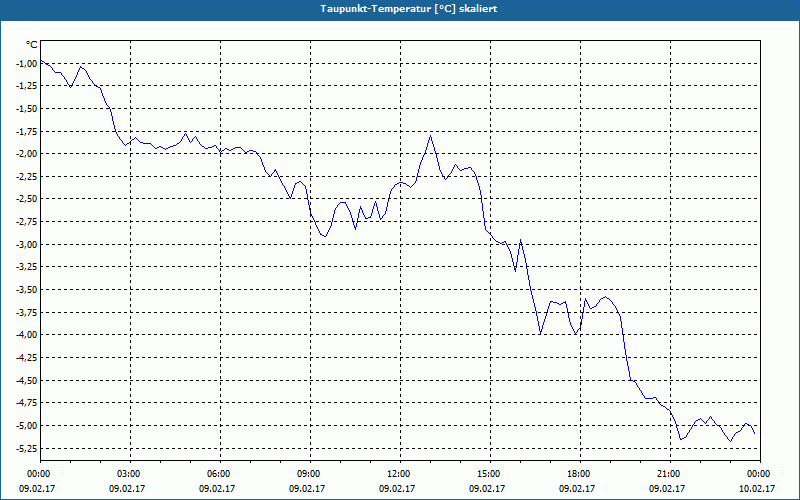Select the -2,75 y-axis label

coord(27,221)
